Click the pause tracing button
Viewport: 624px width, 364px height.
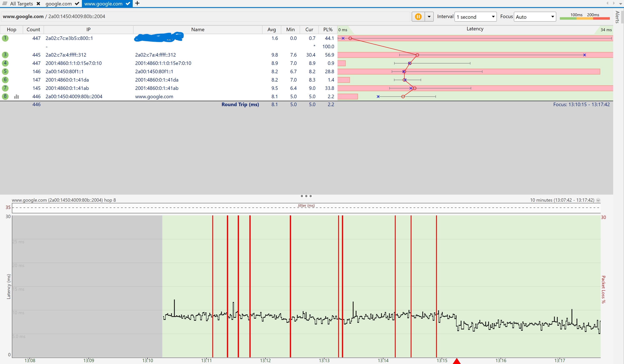(x=418, y=17)
